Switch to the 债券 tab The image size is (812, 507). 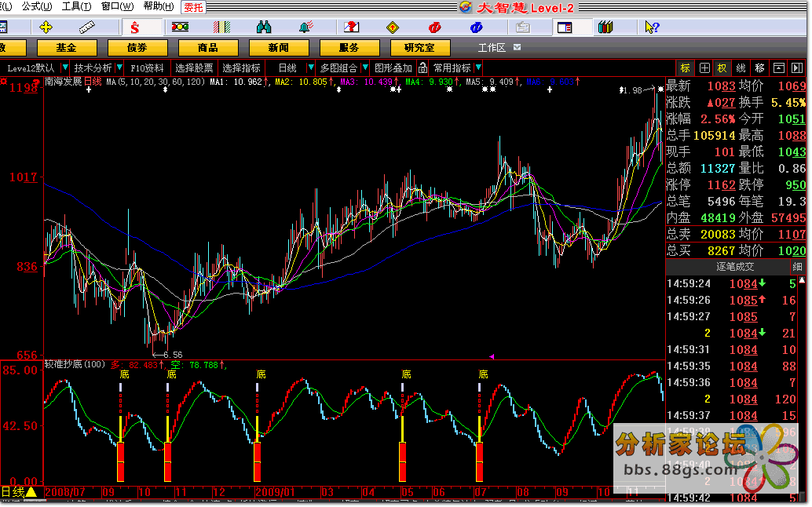(x=137, y=48)
